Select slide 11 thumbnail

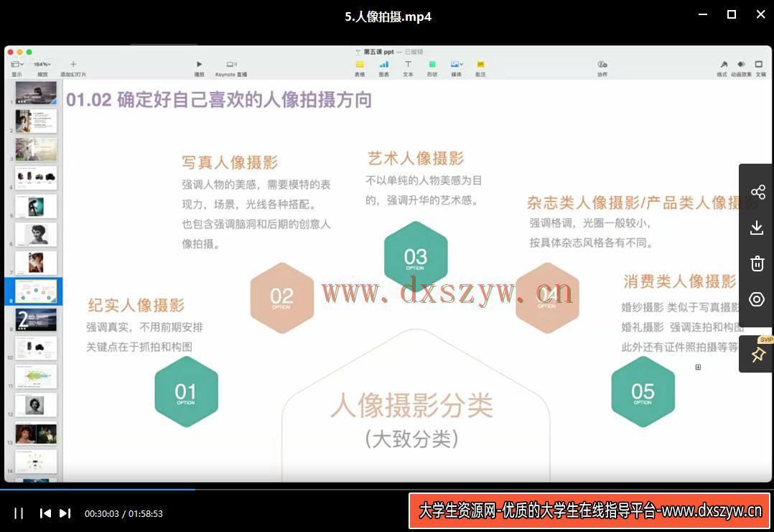(x=36, y=376)
